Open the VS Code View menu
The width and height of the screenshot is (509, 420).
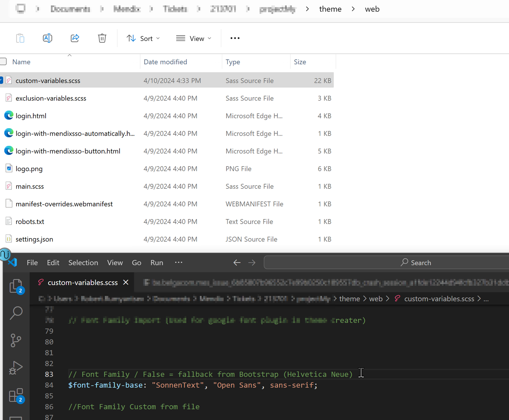click(115, 263)
